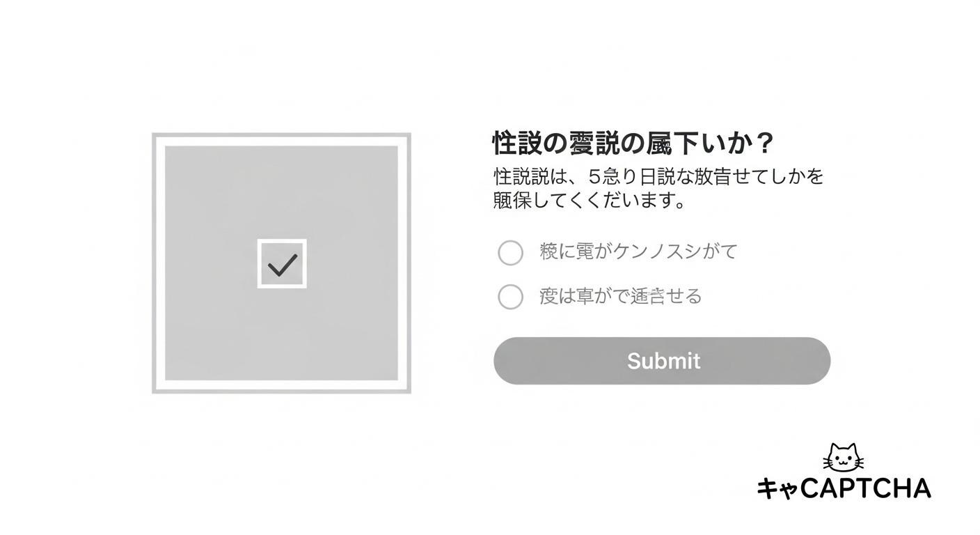980x535 pixels.
Task: Click the second option label ending with せる
Action: [620, 296]
